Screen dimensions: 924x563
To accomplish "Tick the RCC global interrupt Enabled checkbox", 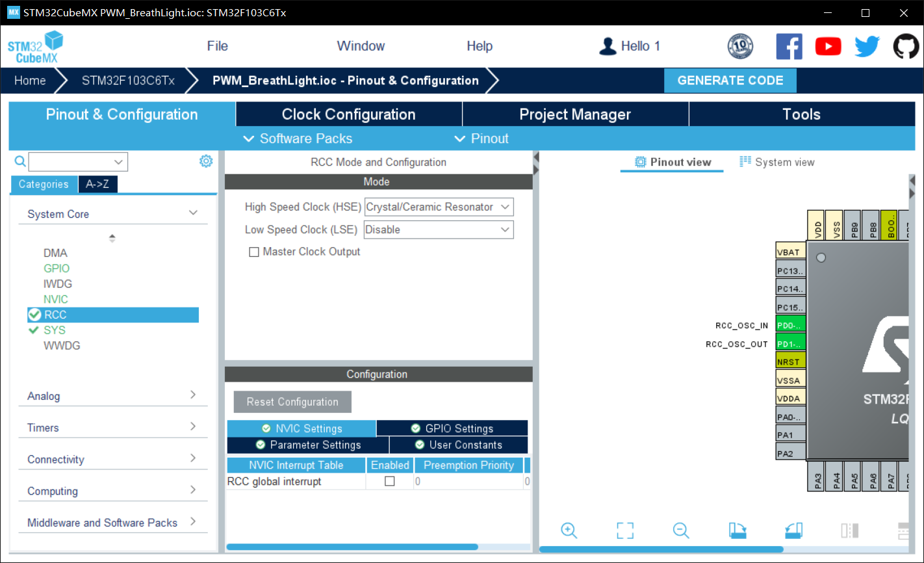I will pyautogui.click(x=390, y=481).
